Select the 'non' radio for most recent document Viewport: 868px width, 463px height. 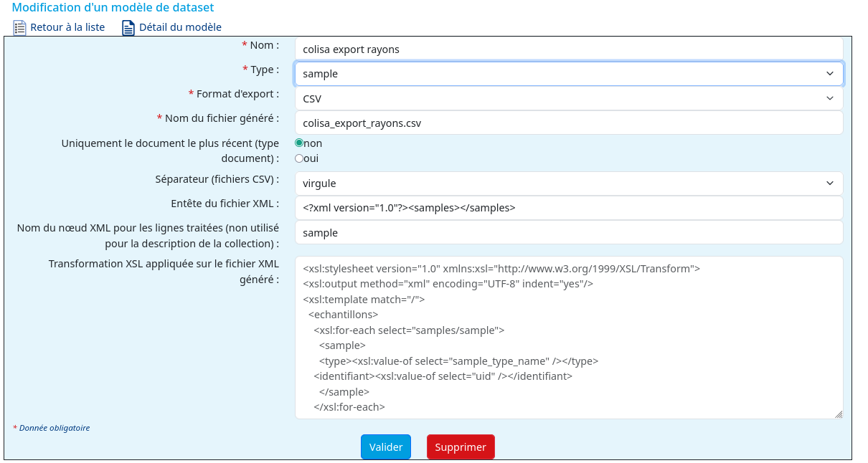pyautogui.click(x=300, y=143)
